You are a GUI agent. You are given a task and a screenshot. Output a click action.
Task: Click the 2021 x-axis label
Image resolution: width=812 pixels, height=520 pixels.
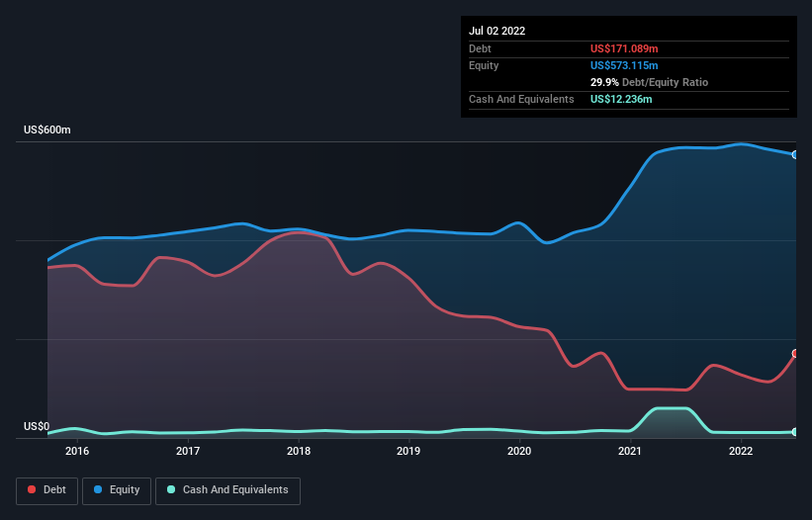pyautogui.click(x=630, y=451)
